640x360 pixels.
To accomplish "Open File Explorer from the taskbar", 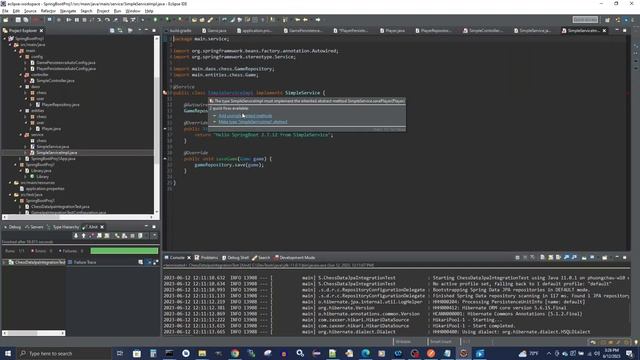I will tap(202, 353).
